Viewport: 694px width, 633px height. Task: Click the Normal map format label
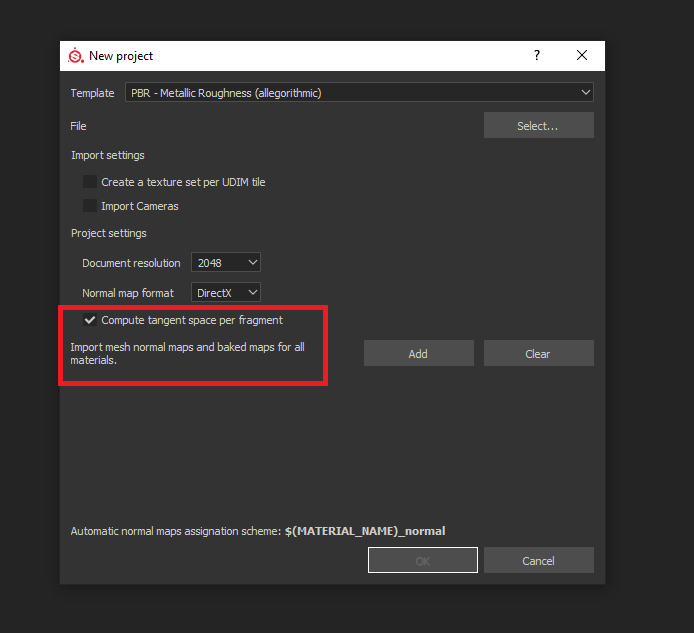point(128,293)
